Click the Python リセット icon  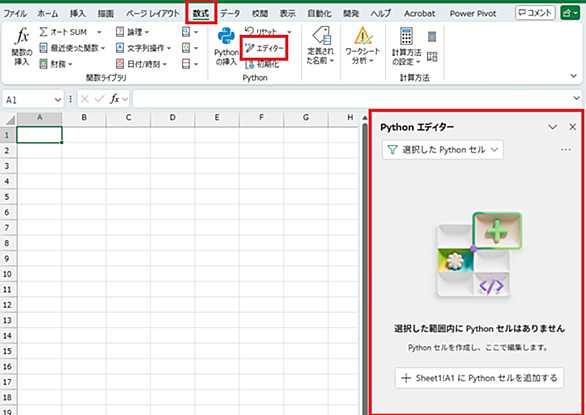249,31
